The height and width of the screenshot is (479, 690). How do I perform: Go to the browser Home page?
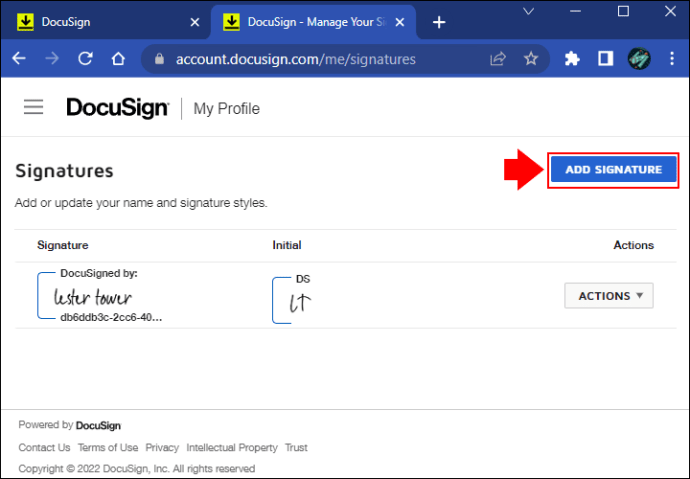click(118, 59)
